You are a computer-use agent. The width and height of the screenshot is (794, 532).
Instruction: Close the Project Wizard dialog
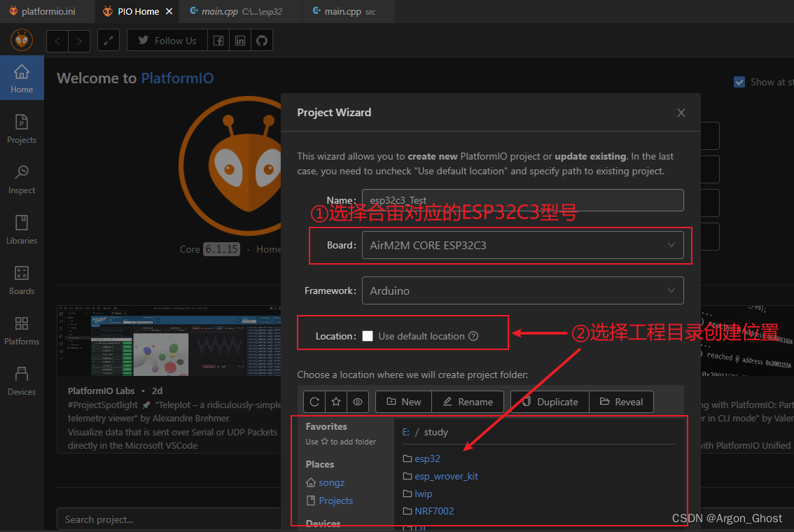(x=681, y=113)
